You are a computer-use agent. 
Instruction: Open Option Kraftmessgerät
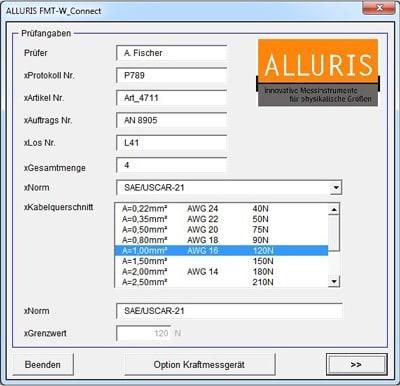pyautogui.click(x=200, y=365)
